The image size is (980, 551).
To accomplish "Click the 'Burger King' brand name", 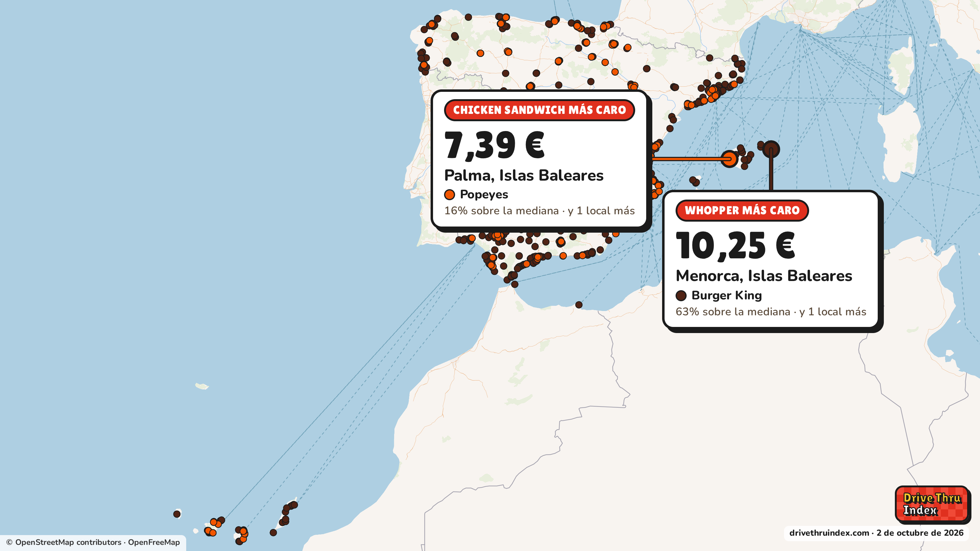I will [x=727, y=295].
